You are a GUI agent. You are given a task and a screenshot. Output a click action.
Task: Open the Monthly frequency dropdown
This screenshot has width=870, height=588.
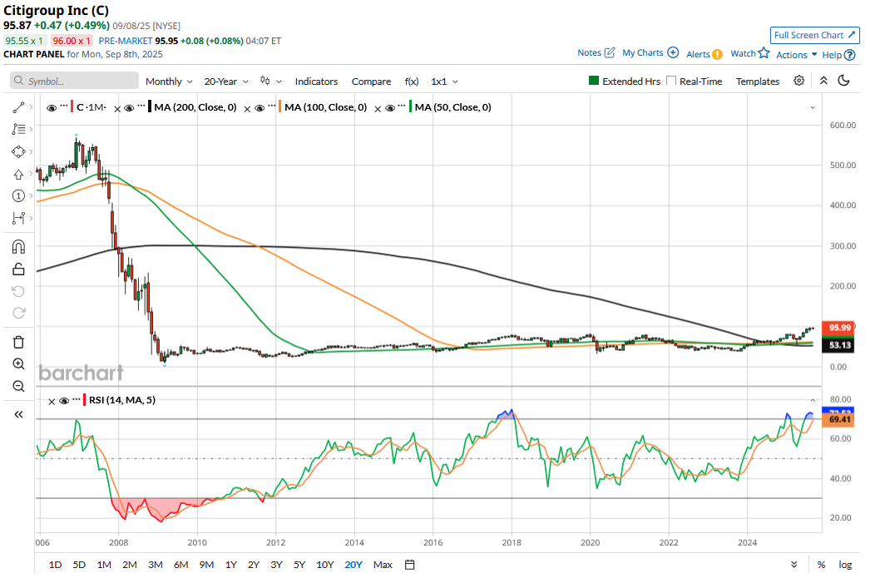169,81
